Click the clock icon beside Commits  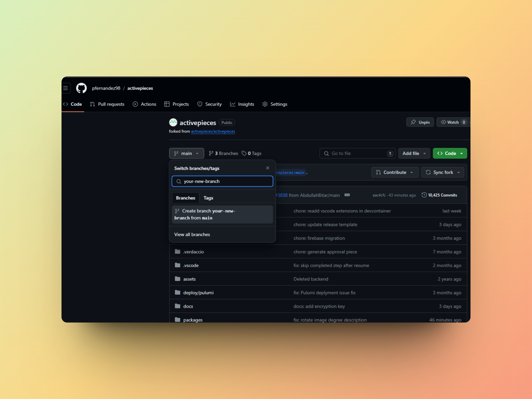(424, 195)
